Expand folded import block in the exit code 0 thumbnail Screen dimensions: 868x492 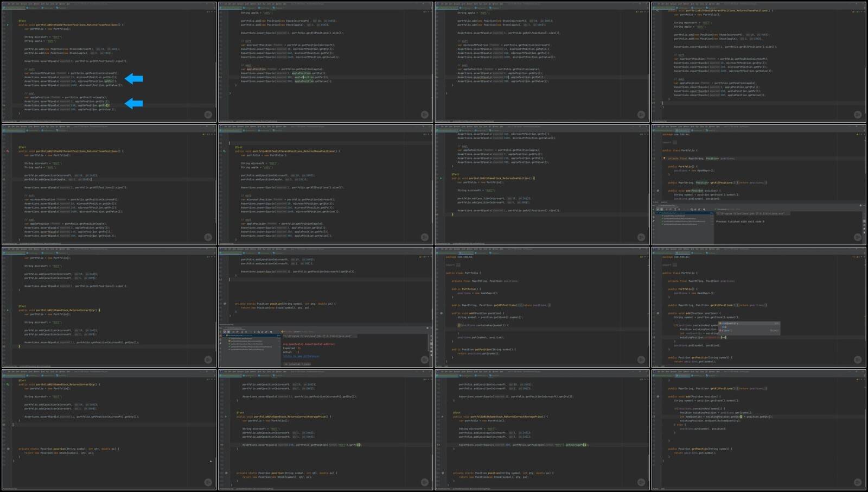pos(675,142)
